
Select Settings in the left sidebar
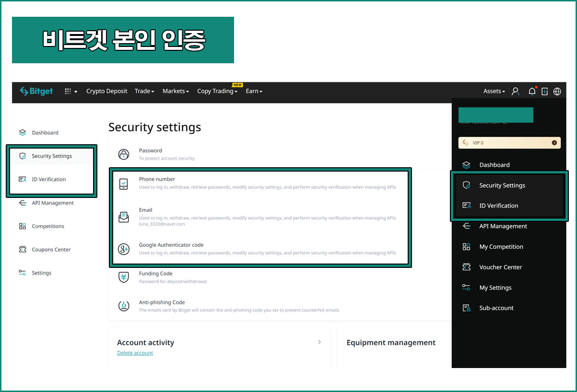point(42,273)
